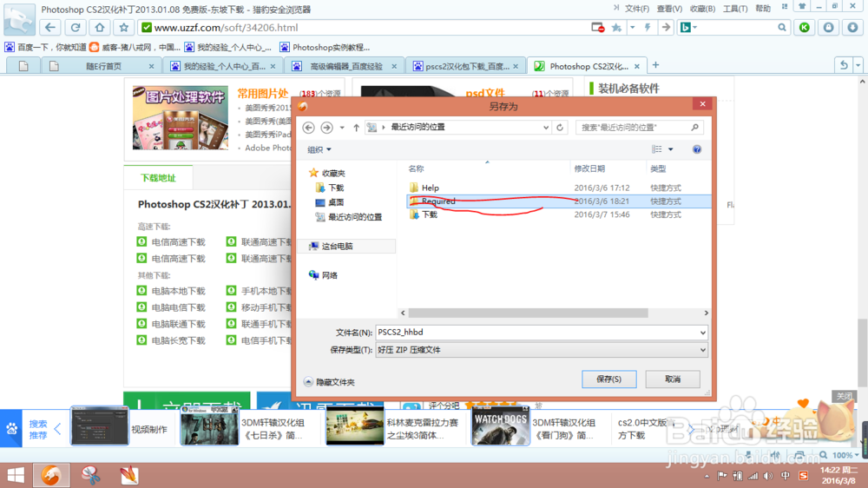Bookmark page with star icon left of address
The image size is (868, 488).
pos(124,27)
